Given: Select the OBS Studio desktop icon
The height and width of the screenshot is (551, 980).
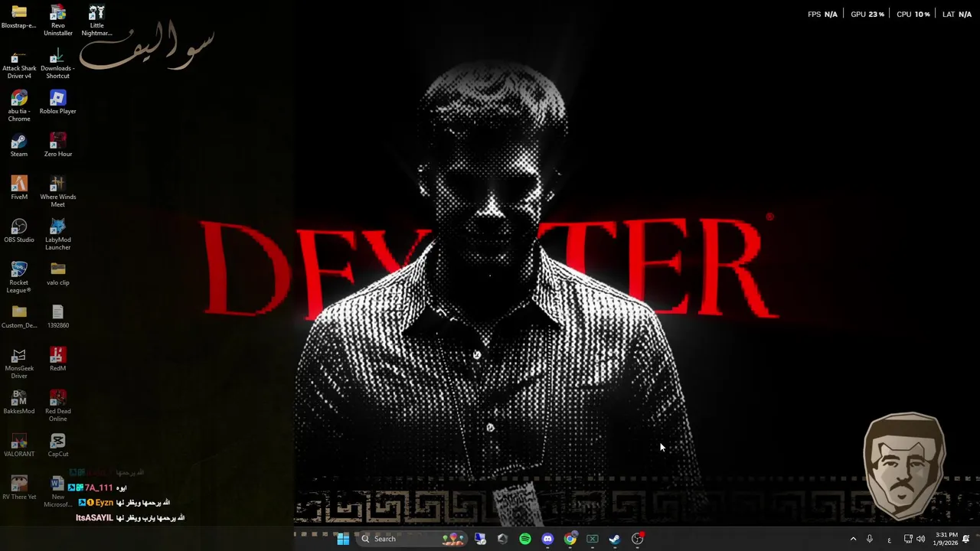Looking at the screenshot, I should point(19,231).
